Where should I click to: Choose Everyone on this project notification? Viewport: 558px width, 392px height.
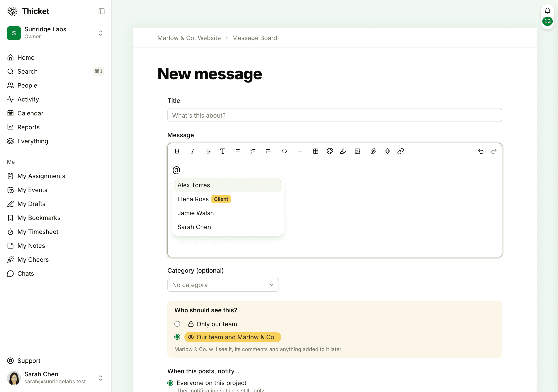tap(170, 383)
